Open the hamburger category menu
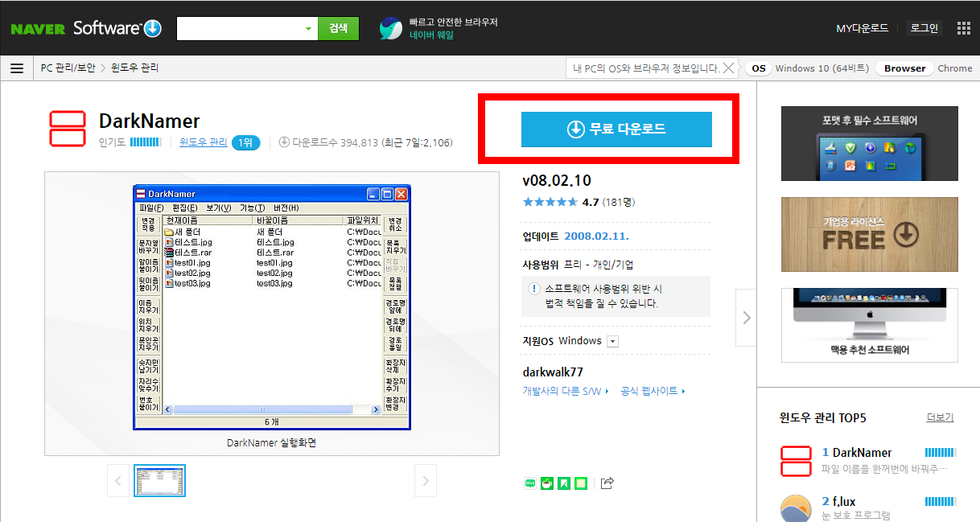Viewport: 980px width, 522px height. tap(16, 68)
